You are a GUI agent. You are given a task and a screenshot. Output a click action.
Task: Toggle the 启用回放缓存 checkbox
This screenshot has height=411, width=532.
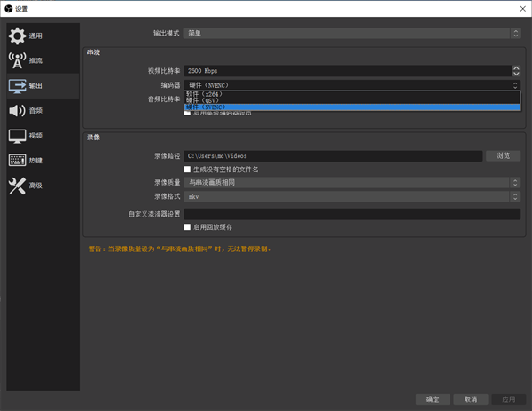(187, 227)
